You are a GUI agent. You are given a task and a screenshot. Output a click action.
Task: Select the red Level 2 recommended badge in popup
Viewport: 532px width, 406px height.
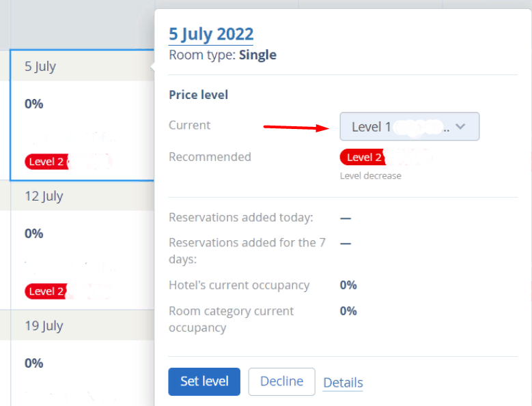point(361,158)
